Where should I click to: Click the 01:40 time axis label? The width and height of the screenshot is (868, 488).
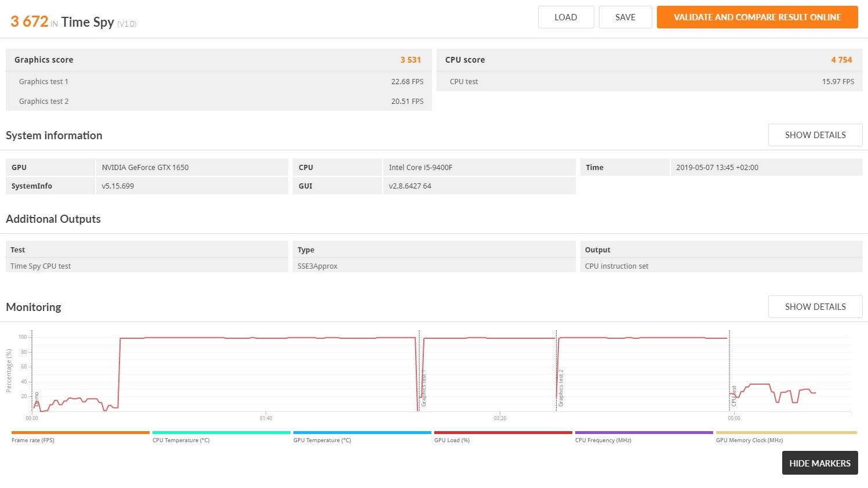click(x=266, y=418)
